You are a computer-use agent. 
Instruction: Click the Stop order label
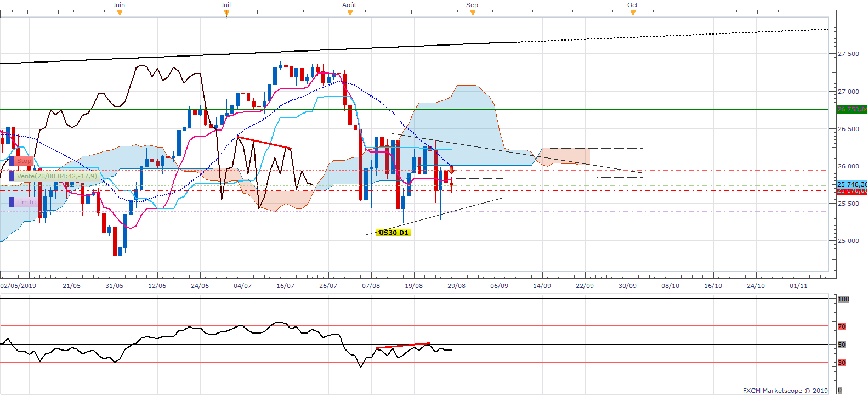pos(24,161)
